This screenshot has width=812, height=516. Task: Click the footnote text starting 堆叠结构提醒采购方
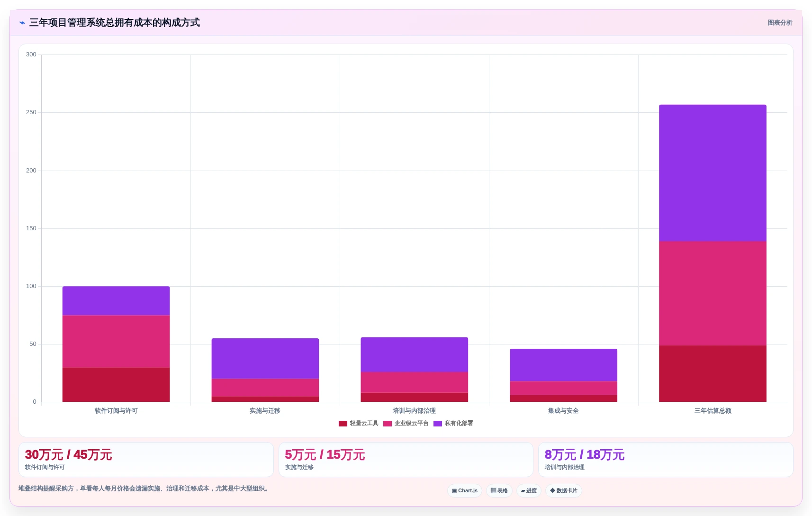[x=144, y=489]
